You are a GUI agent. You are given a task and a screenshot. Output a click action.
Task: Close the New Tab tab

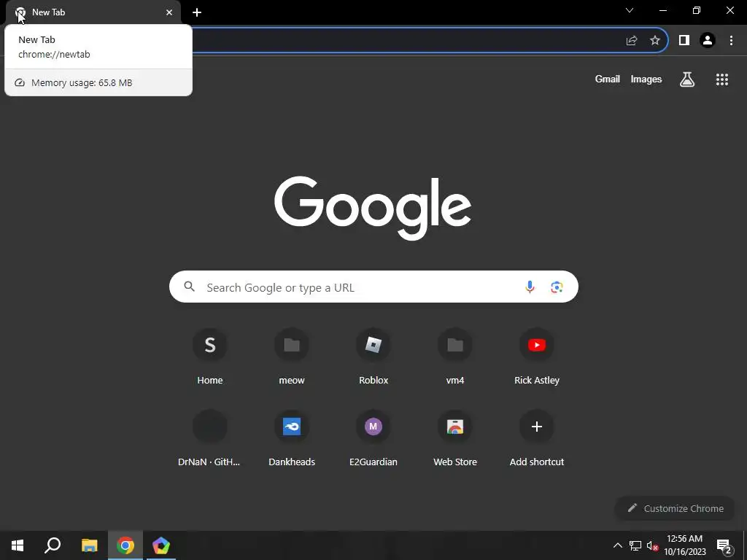click(169, 12)
